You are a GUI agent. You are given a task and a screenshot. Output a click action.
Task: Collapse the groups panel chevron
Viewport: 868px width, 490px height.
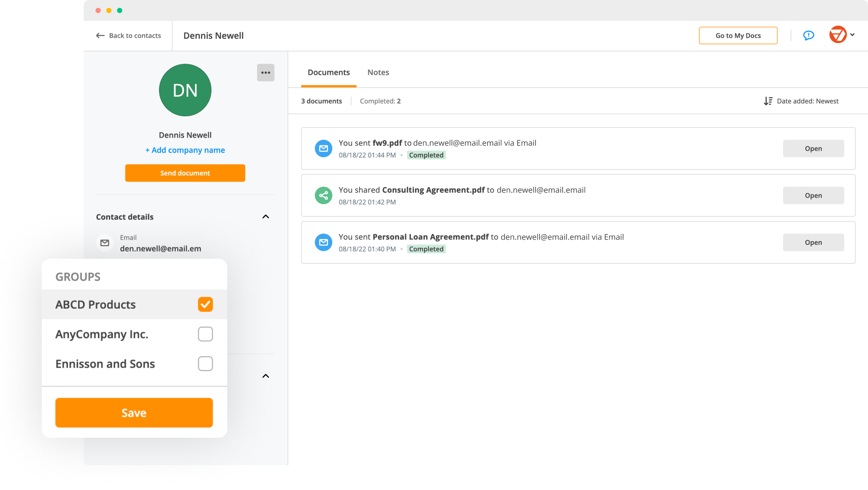tap(266, 375)
